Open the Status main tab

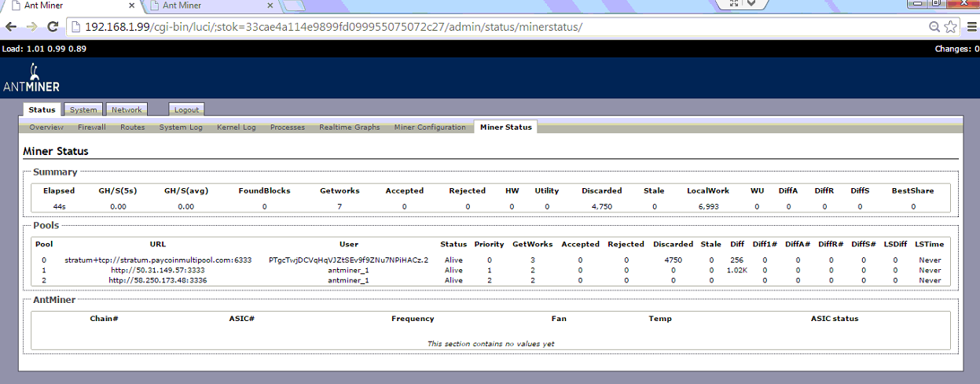pyautogui.click(x=42, y=109)
